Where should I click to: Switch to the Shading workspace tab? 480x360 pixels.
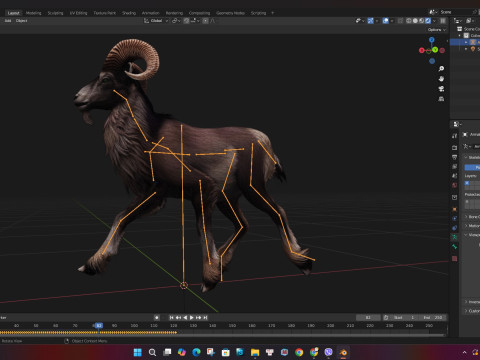pyautogui.click(x=129, y=13)
